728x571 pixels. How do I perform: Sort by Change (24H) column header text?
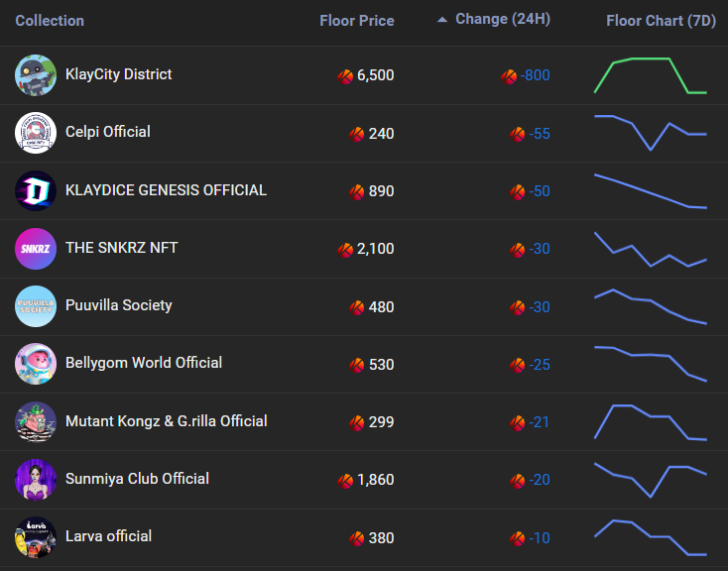pyautogui.click(x=503, y=19)
